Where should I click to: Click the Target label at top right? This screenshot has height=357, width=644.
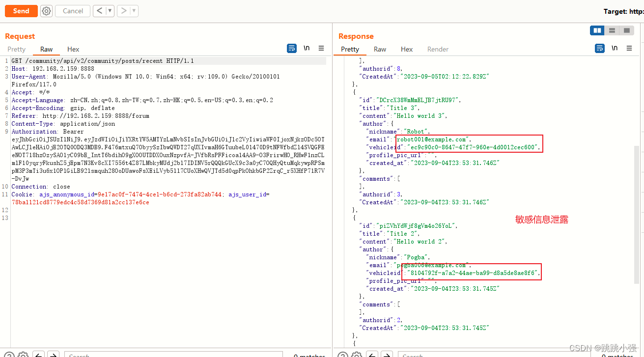[623, 11]
